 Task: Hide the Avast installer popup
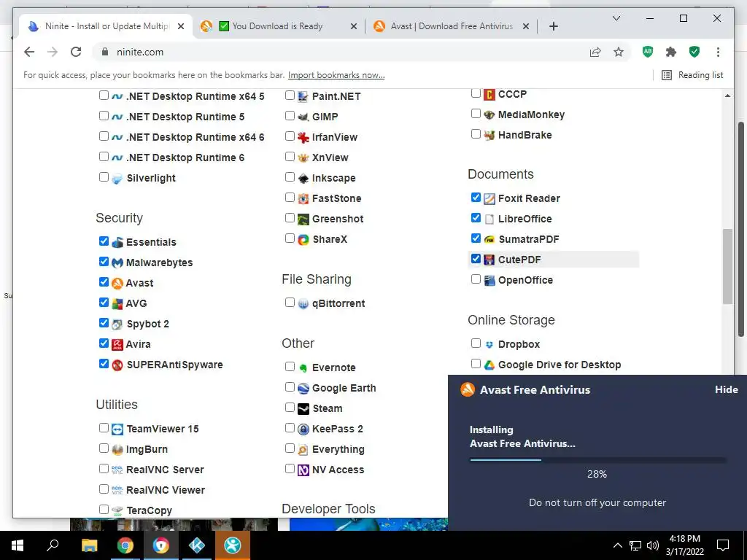pyautogui.click(x=726, y=389)
